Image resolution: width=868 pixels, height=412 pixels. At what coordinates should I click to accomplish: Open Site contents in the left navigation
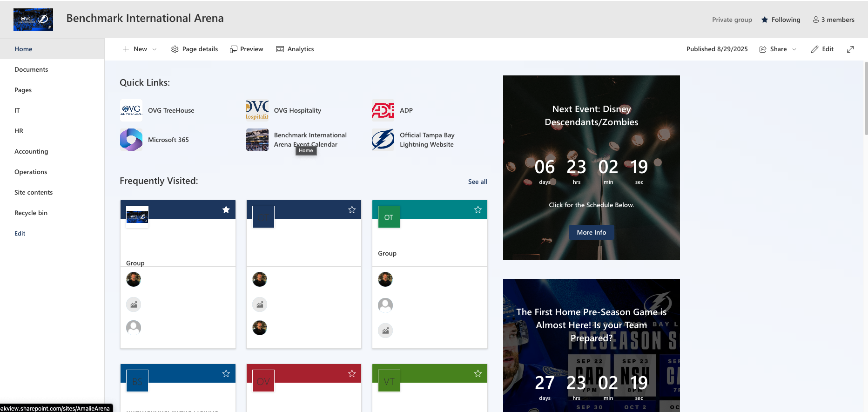[x=52, y=192]
